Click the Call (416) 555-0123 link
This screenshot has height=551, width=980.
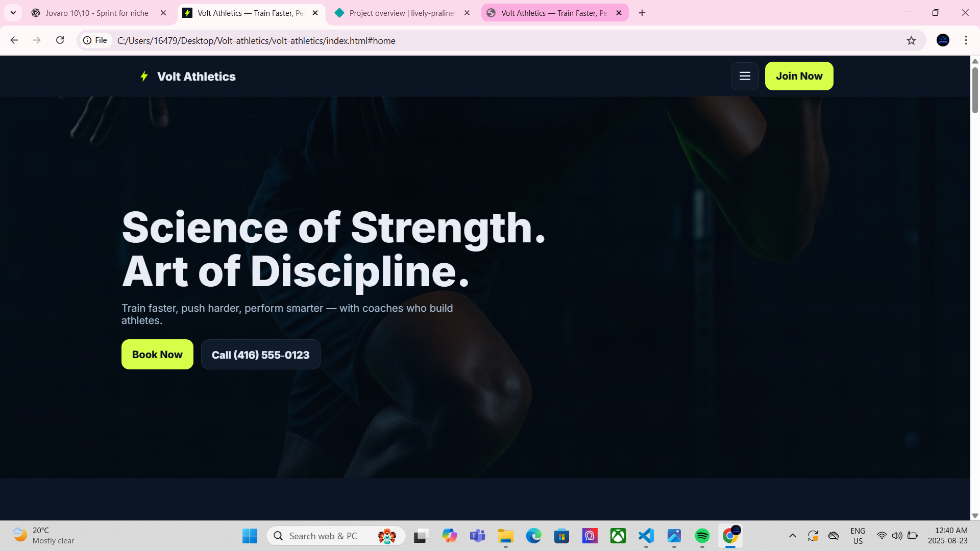(x=260, y=355)
